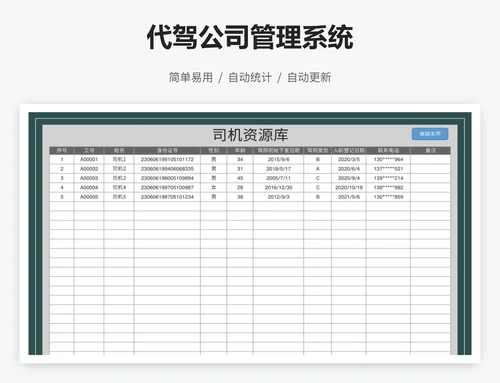Viewport: 500px width, 383px height.
Task: Select the 入职登记日期 column header
Action: pos(349,151)
